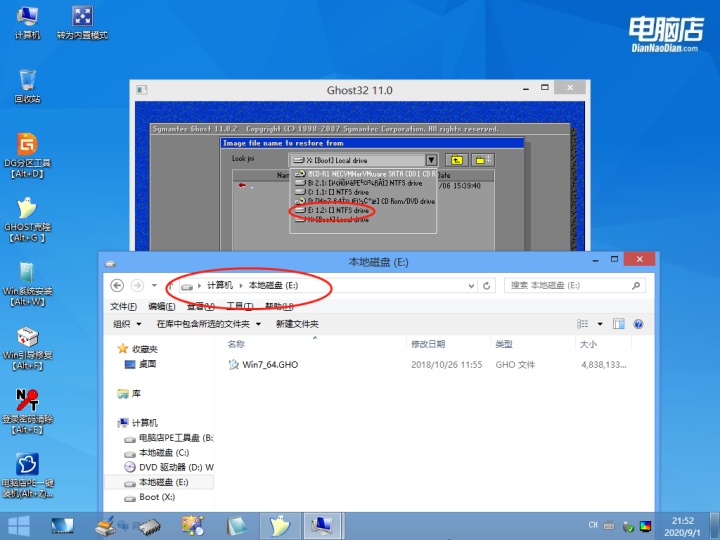Switch to the computer Explorer taskbar button

323,526
